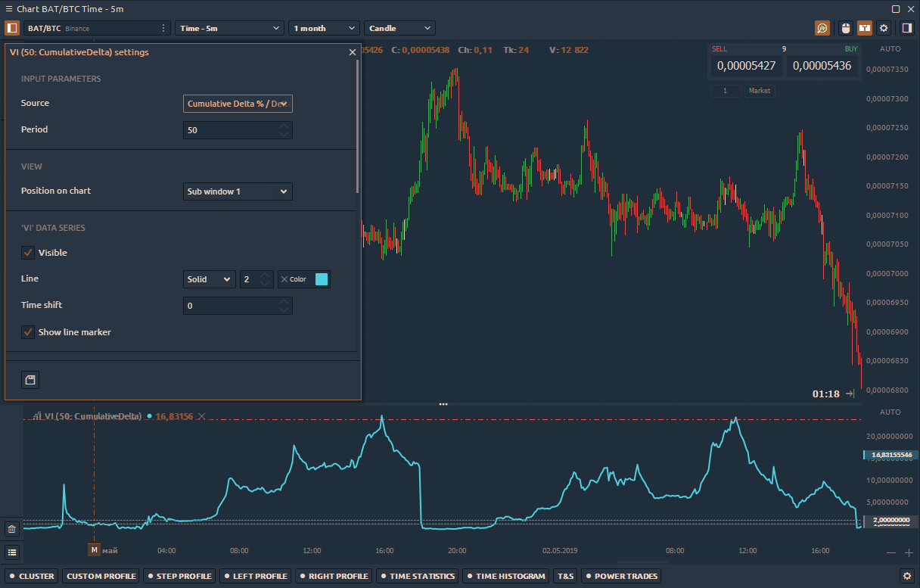
Task: Toggle the orange chart trading panel icon
Action: [864, 28]
